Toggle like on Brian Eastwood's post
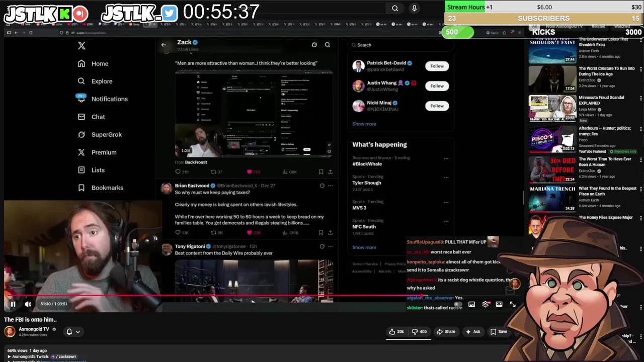 (x=249, y=233)
